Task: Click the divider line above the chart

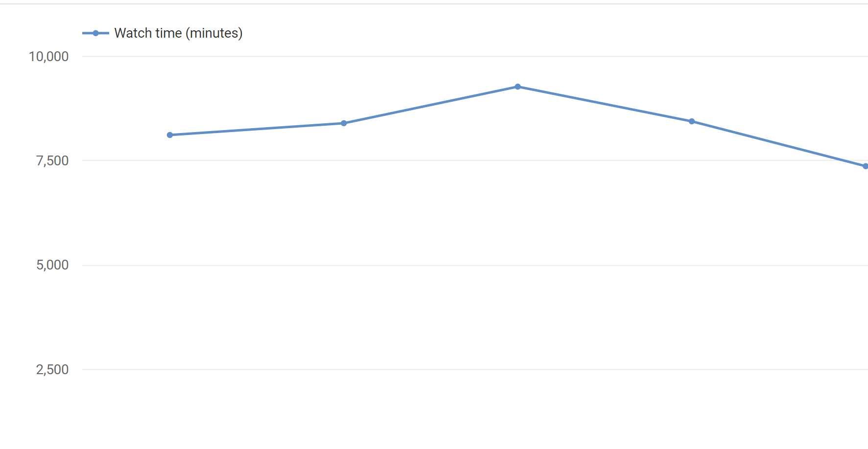Action: [x=434, y=4]
